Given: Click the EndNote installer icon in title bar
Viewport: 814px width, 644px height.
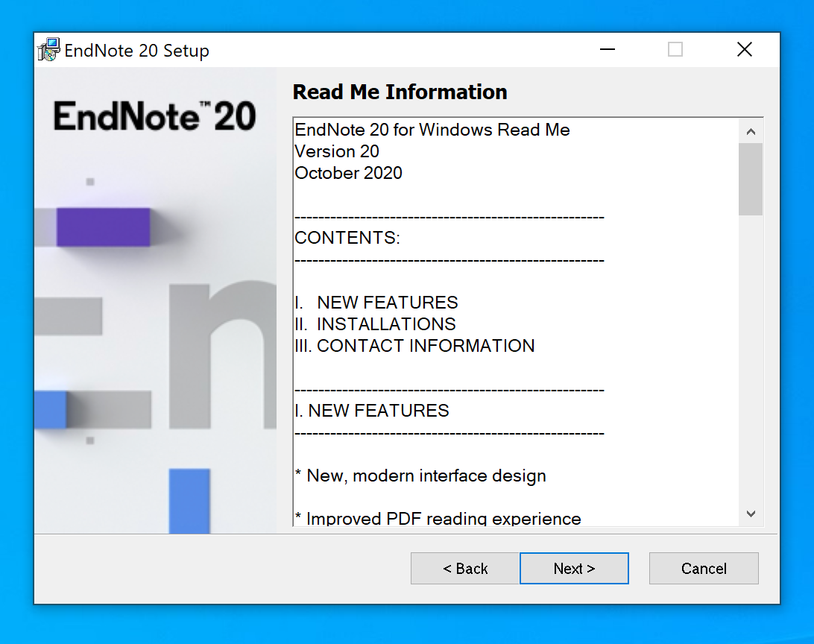Looking at the screenshot, I should coord(48,50).
